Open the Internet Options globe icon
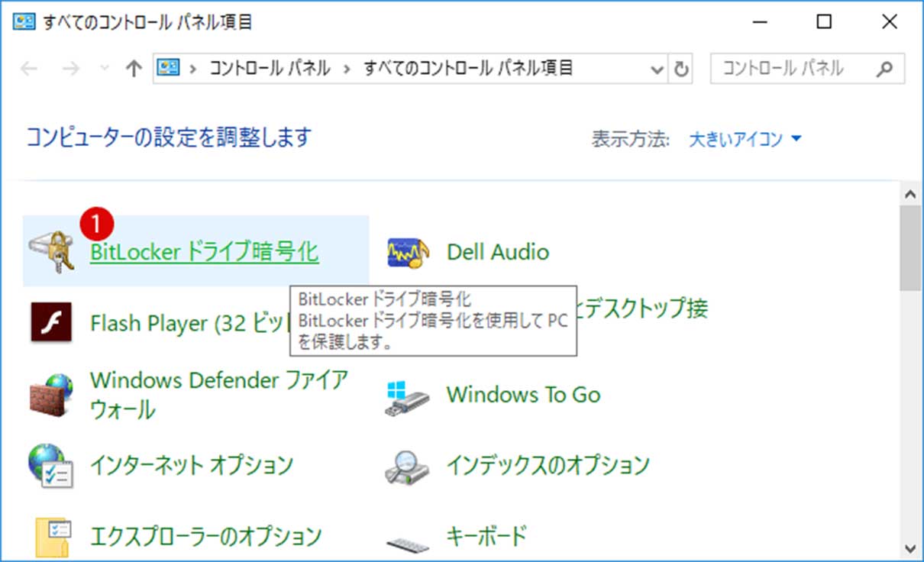The height and width of the screenshot is (562, 924). (51, 466)
